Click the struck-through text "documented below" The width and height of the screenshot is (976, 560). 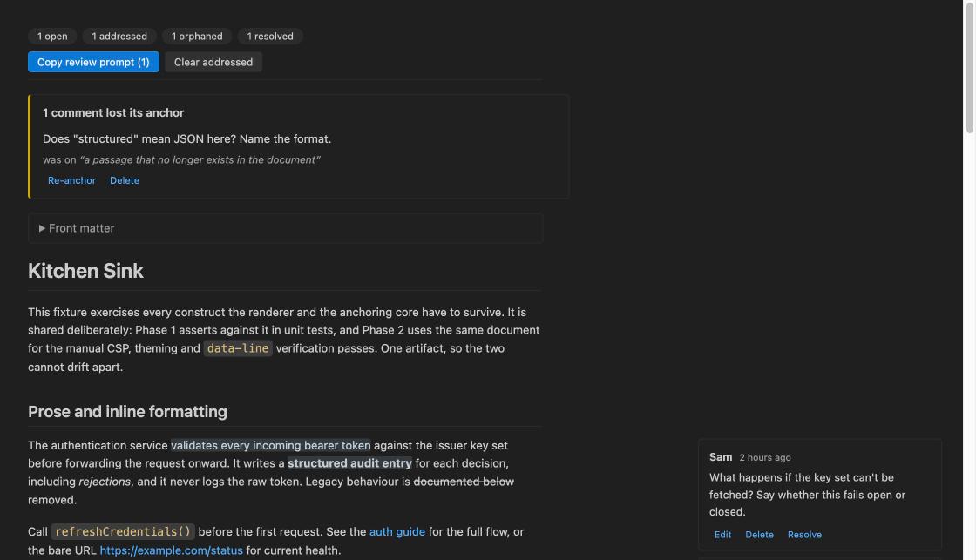point(464,482)
